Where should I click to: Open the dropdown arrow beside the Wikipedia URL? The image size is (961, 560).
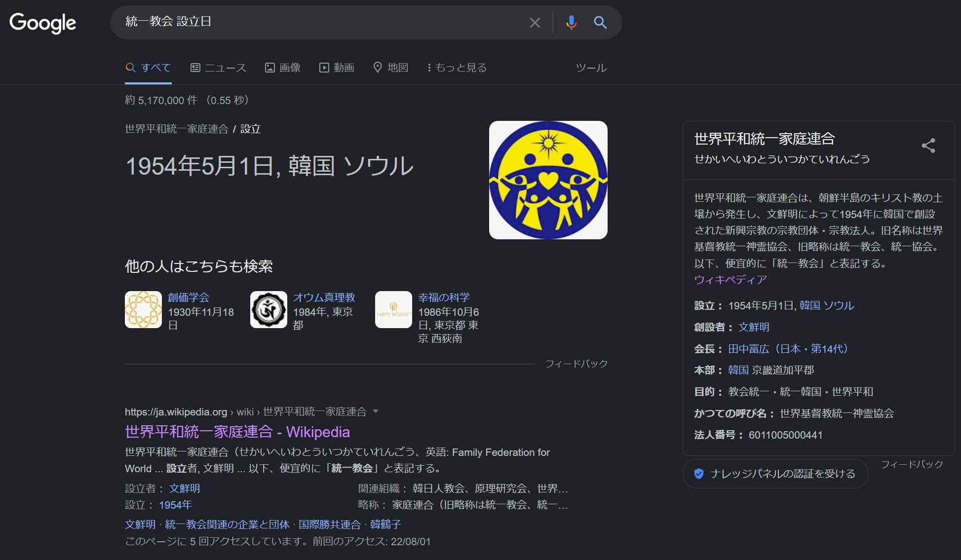click(x=376, y=411)
